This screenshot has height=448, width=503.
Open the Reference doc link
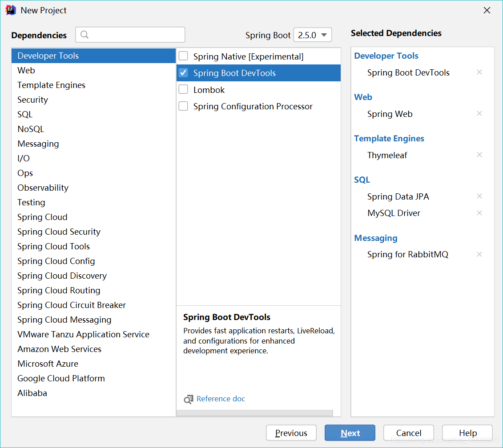[x=221, y=399]
